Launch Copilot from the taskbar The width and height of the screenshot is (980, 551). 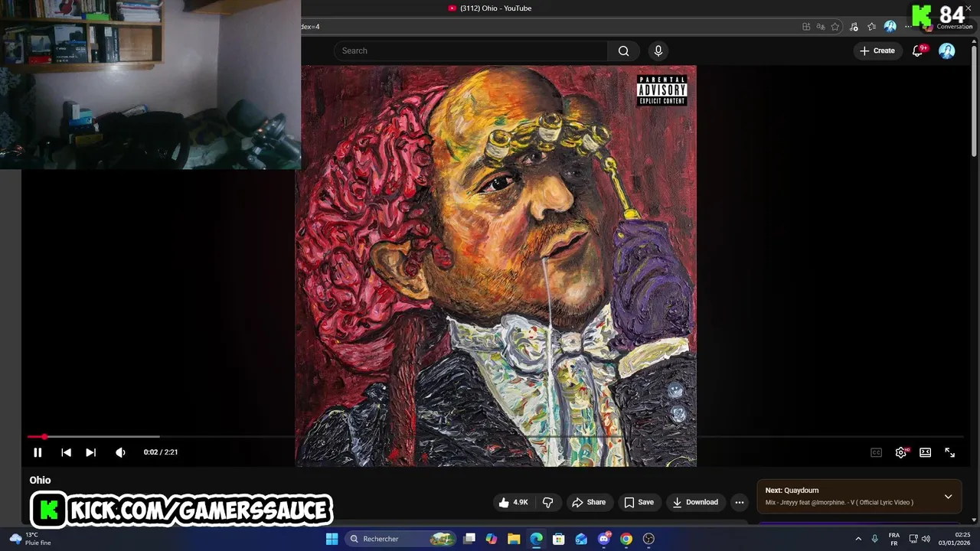492,539
